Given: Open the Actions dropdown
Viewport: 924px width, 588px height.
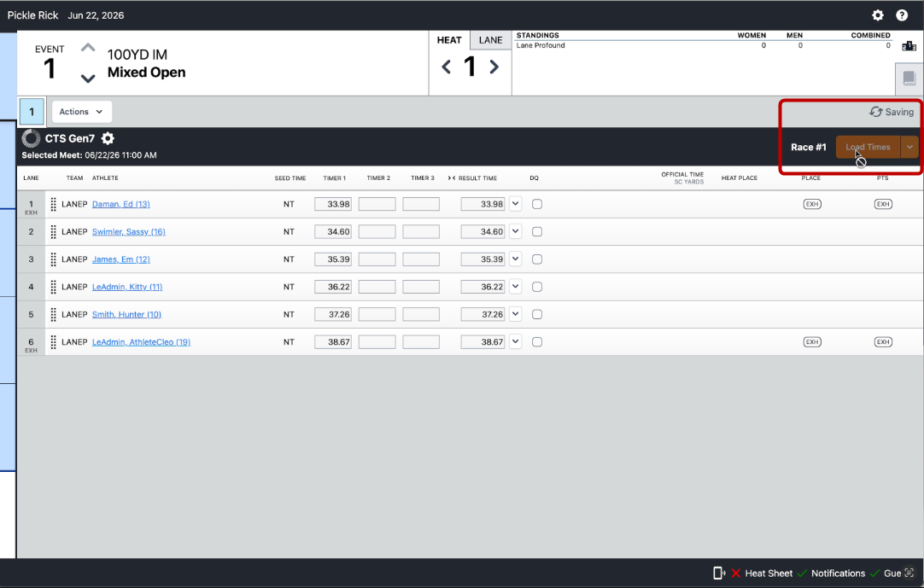Looking at the screenshot, I should click(81, 112).
